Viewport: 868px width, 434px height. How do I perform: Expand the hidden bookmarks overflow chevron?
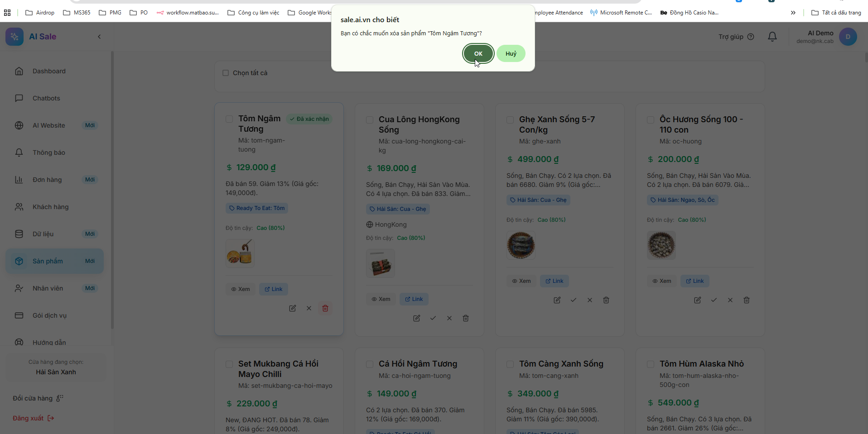pos(793,13)
